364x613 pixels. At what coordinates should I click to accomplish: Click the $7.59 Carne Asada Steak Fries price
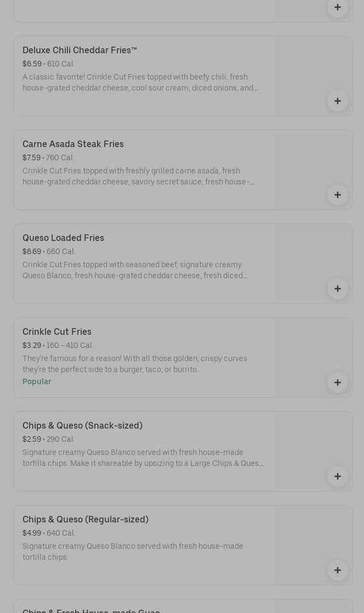(31, 158)
